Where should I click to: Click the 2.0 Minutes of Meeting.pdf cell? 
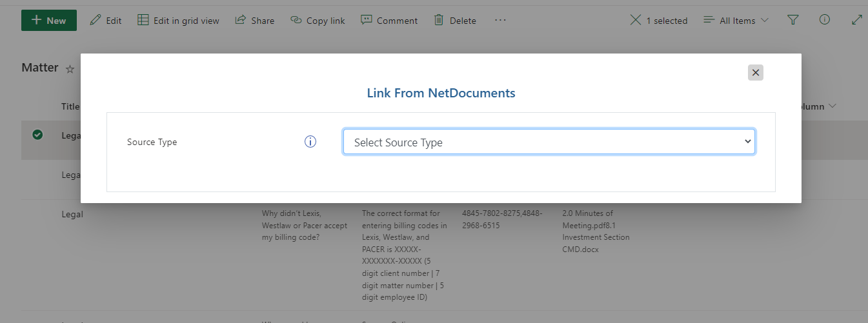tap(596, 231)
